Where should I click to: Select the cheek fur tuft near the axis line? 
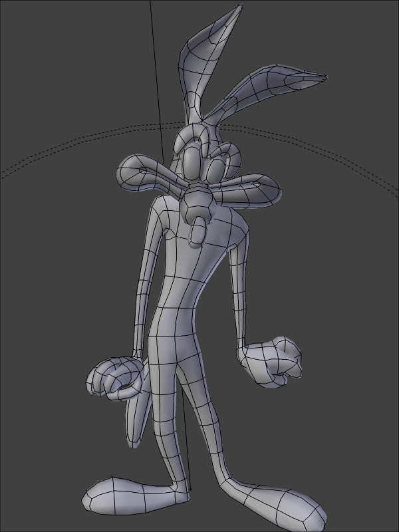tap(146, 174)
